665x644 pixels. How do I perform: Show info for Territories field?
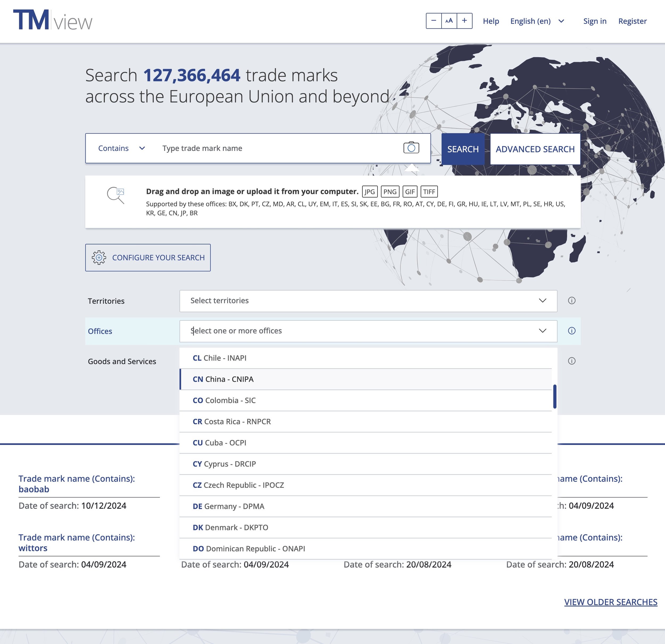(572, 300)
